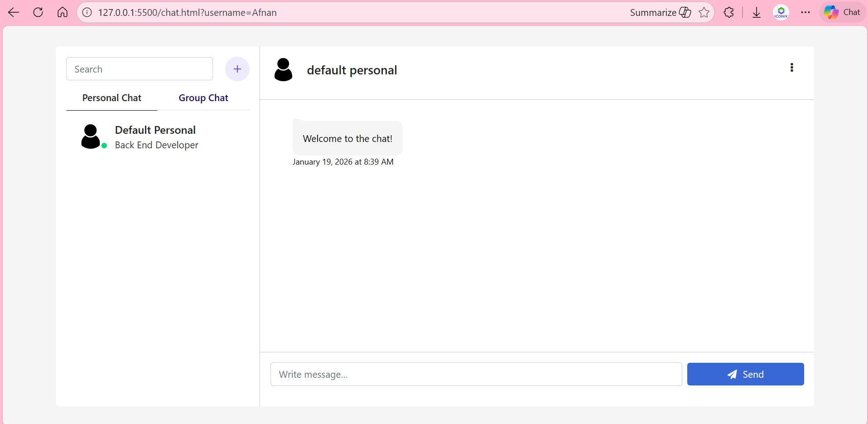
Task: Click the Summarize button in address bar
Action: click(660, 12)
